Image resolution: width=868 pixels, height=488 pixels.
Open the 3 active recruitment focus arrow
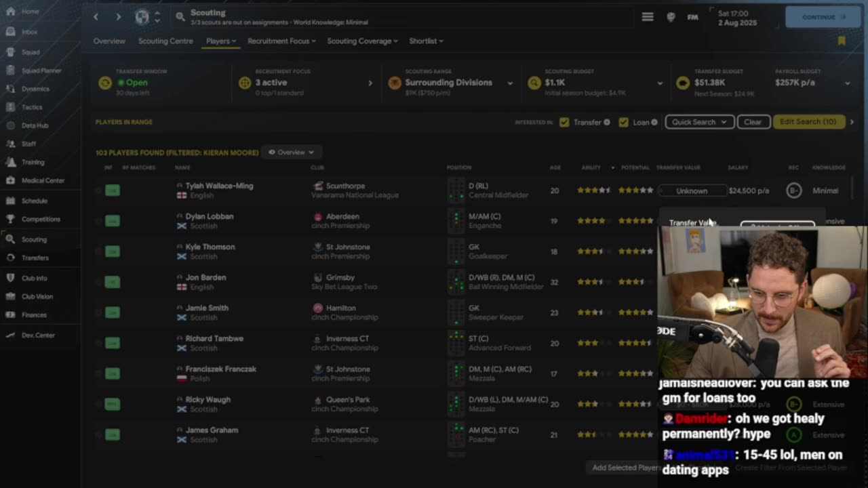(370, 83)
